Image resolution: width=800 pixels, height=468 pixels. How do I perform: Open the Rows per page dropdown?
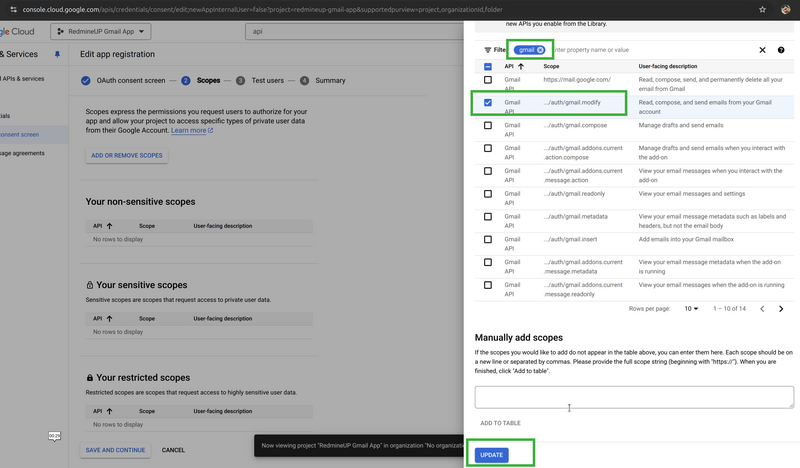(x=692, y=309)
